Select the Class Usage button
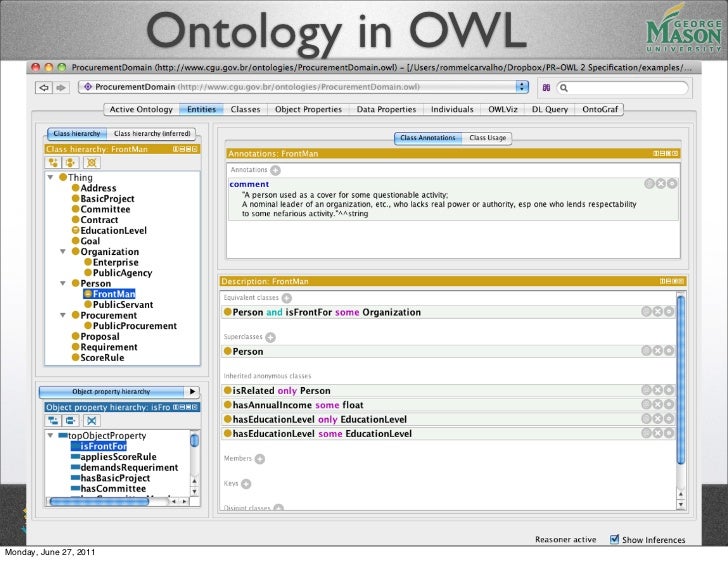This screenshot has height=561, width=728. [488, 138]
